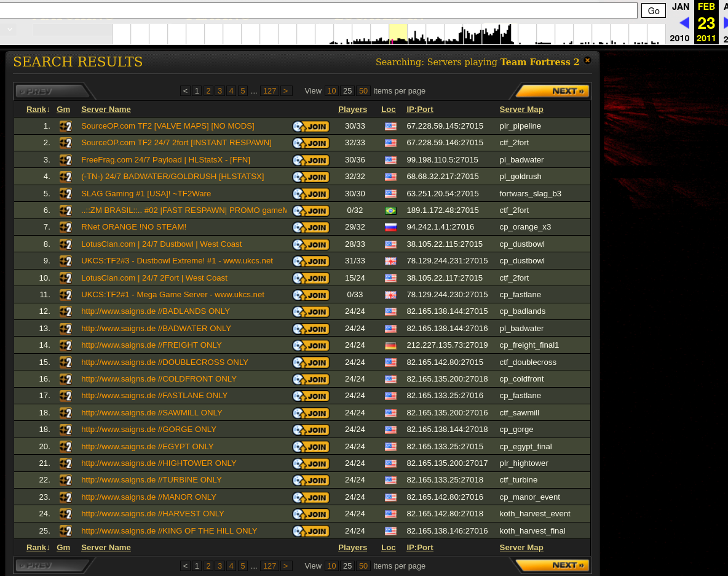728x576 pixels.
Task: Click the bottom NEXT page button
Action: (x=553, y=566)
